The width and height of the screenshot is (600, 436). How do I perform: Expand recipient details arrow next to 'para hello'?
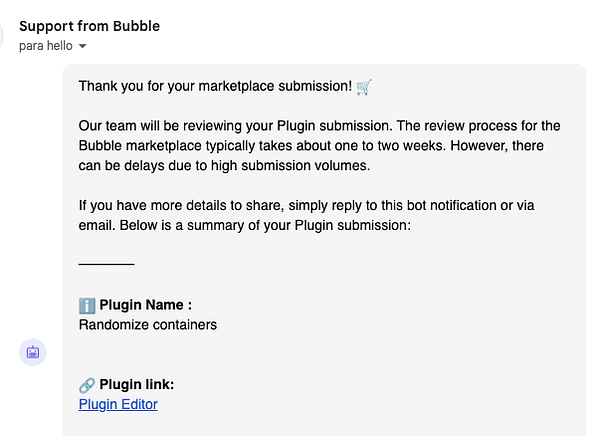click(x=83, y=47)
